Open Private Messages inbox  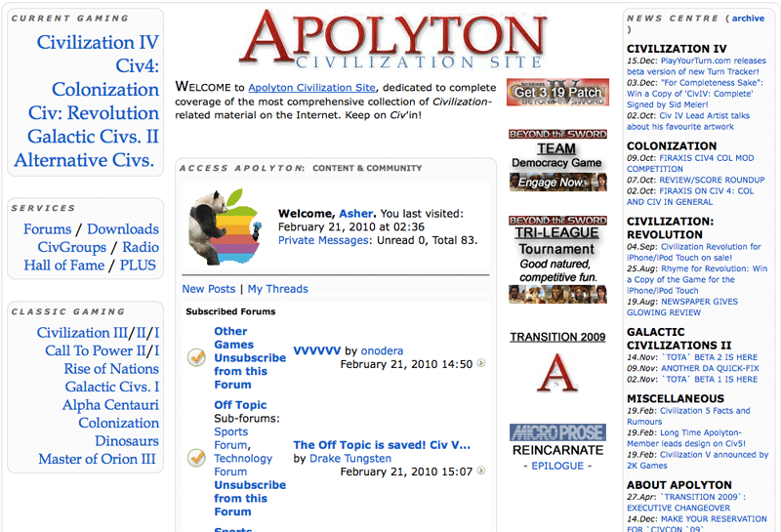pyautogui.click(x=324, y=240)
